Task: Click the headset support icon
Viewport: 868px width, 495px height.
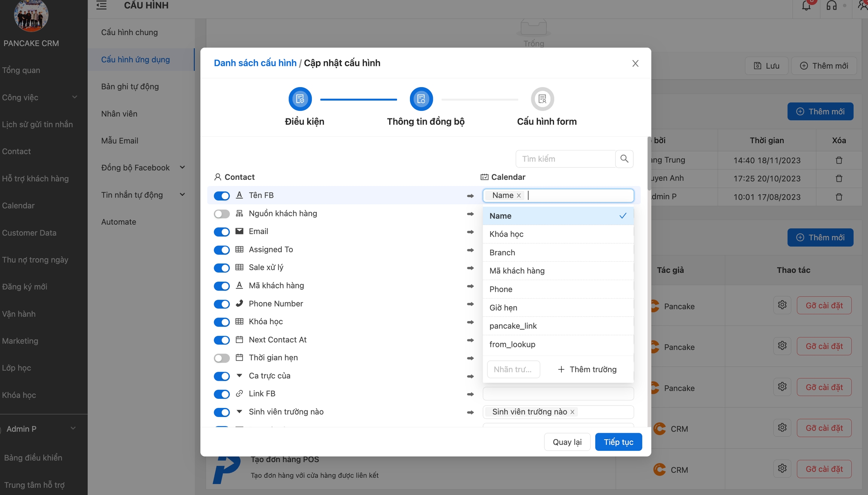Action: click(x=831, y=6)
